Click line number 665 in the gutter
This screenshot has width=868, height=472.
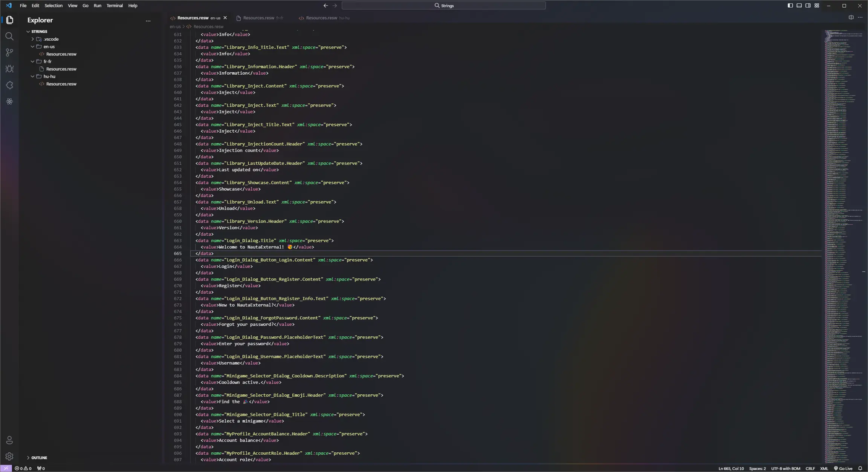[x=177, y=254]
